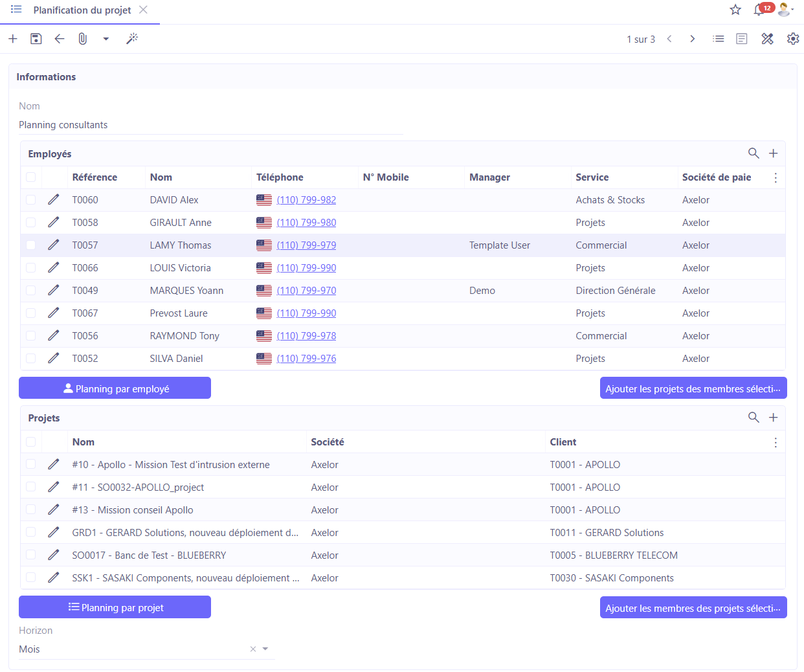Select the 'T0011 - GERARD Solutions' client cell
Screen dimensions: 804x672
click(x=607, y=533)
